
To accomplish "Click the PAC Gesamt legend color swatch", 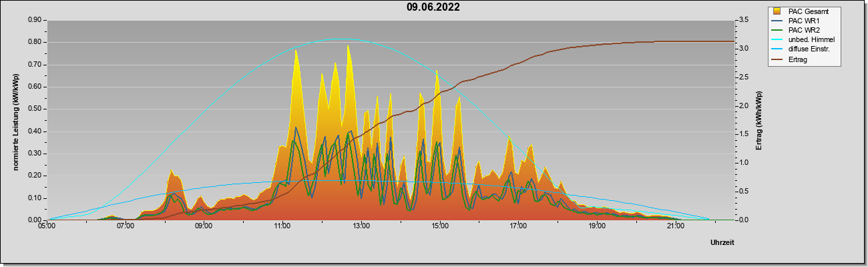I will click(x=778, y=11).
